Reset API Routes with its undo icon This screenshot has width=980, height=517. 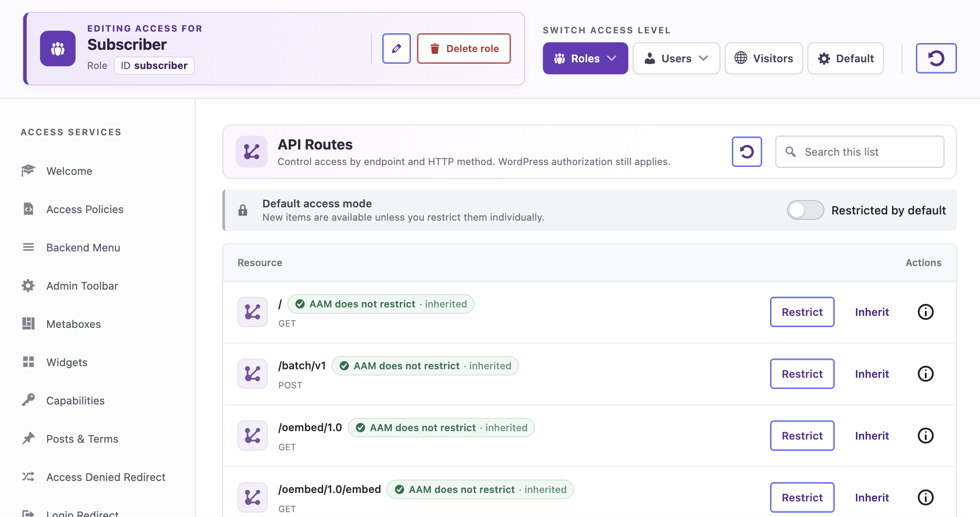point(747,152)
